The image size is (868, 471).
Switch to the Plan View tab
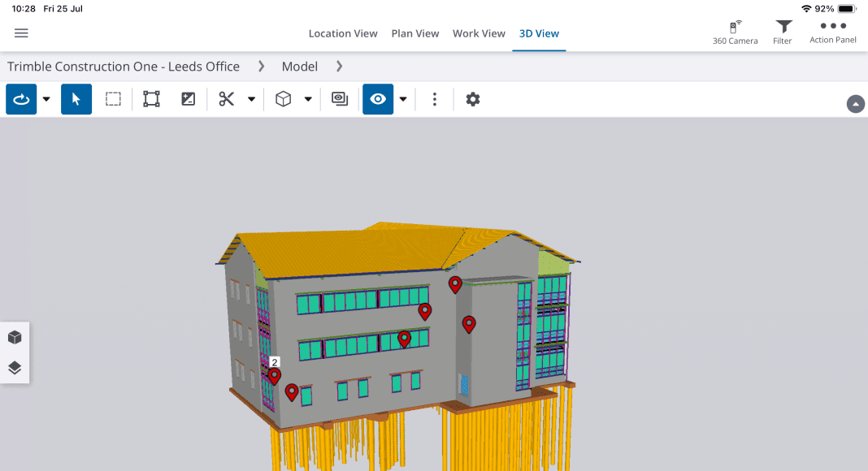point(414,33)
